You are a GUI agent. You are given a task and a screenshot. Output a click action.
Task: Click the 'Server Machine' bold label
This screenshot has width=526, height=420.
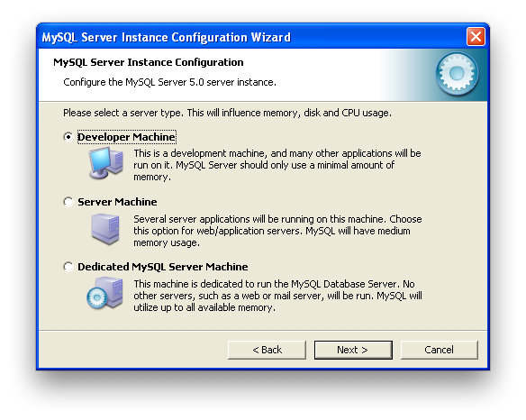point(117,202)
